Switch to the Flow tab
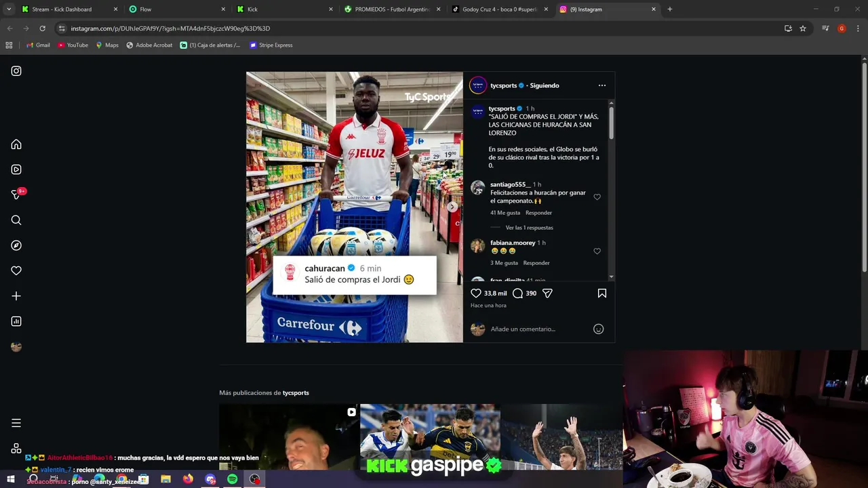Viewport: 868px width, 488px height. click(177, 9)
